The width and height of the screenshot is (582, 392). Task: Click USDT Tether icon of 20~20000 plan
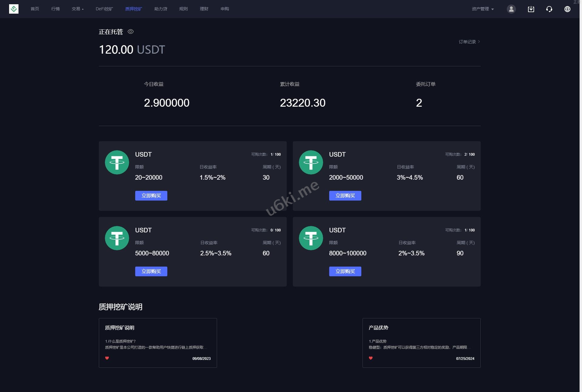[x=117, y=162]
